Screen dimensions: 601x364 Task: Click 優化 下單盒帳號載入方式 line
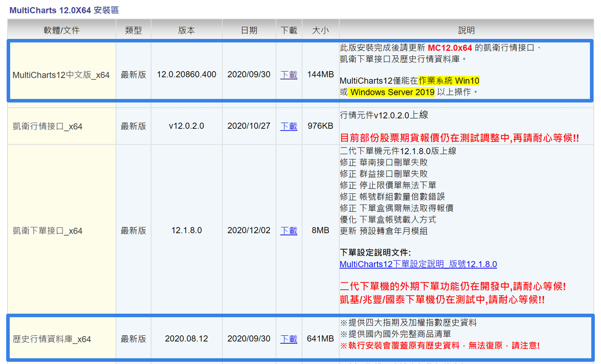click(x=388, y=219)
